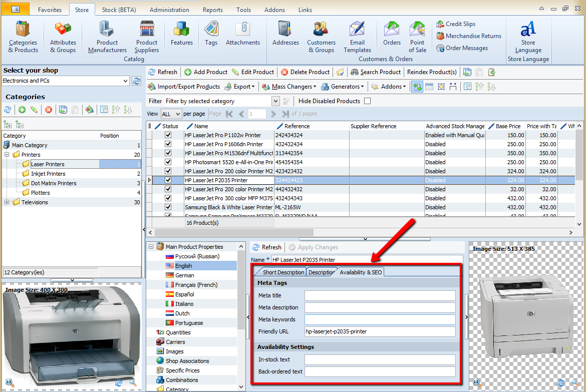Toggle status checkbox for Samsung Black & White Laser
Image resolution: width=586 pixels, height=392 pixels.
[168, 207]
